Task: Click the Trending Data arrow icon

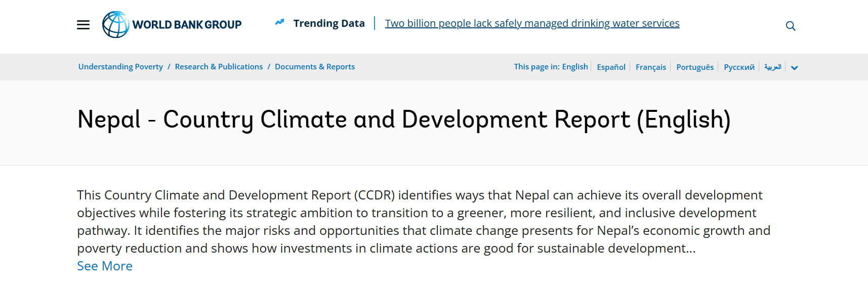Action: tap(279, 22)
